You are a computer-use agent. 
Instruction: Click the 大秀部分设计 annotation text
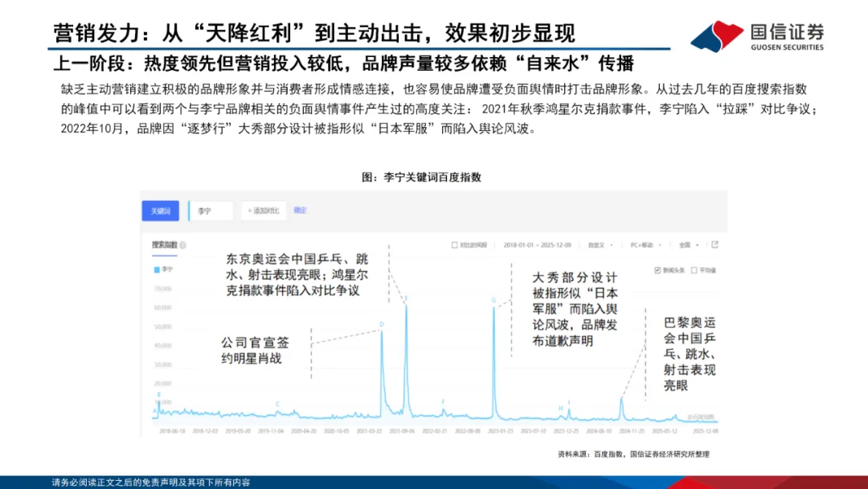click(x=575, y=309)
